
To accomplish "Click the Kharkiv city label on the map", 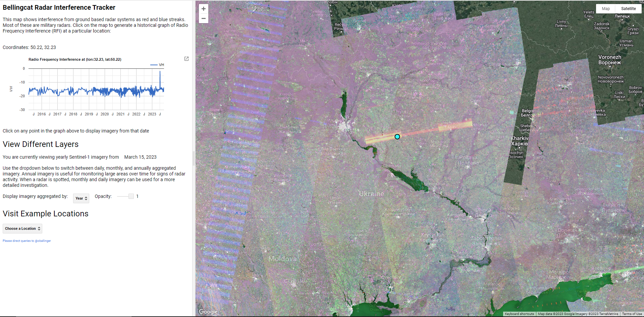I will point(520,141).
